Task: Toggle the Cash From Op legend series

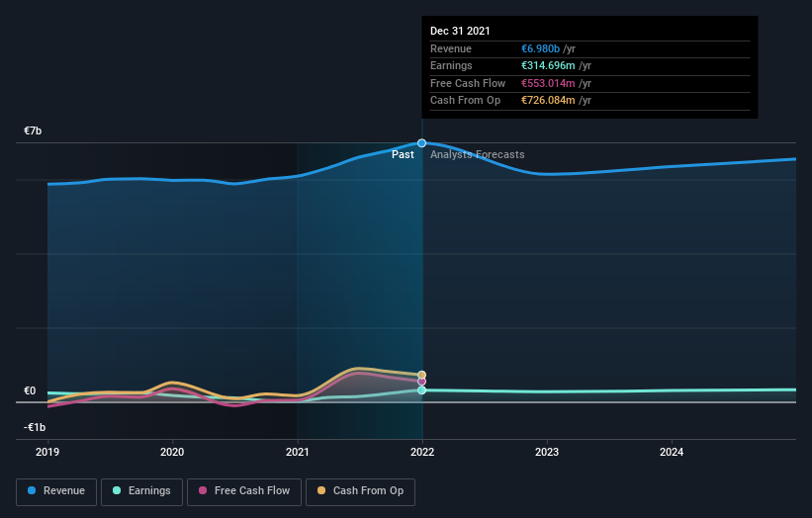Action: click(x=360, y=491)
